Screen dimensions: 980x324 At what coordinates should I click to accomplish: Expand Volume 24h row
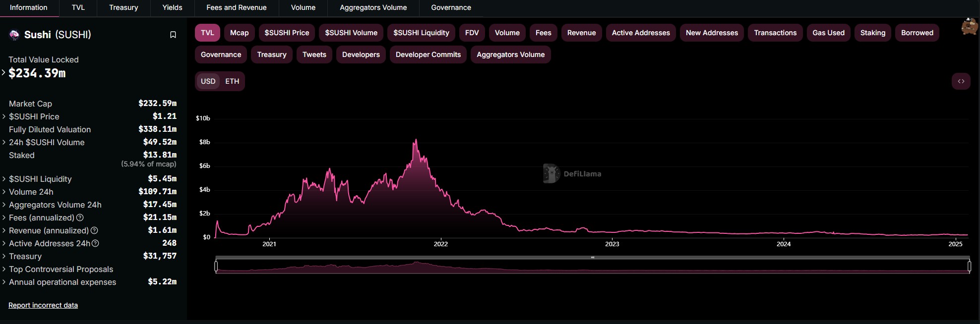tap(4, 192)
